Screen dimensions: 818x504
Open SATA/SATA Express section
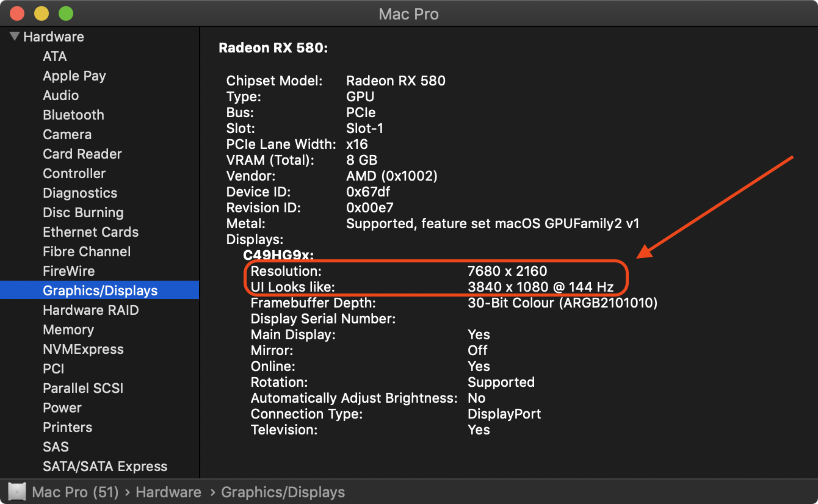pyautogui.click(x=105, y=466)
